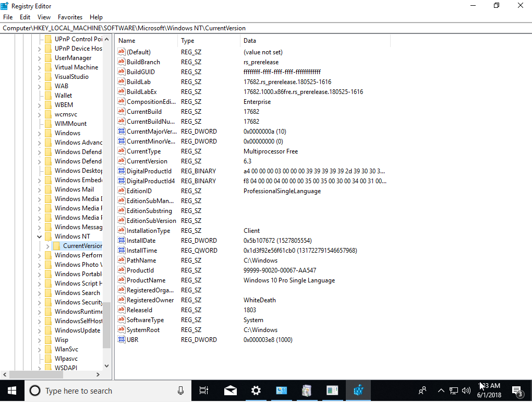
Task: Click the QWORD icon next to InstallTime
Action: tap(121, 250)
